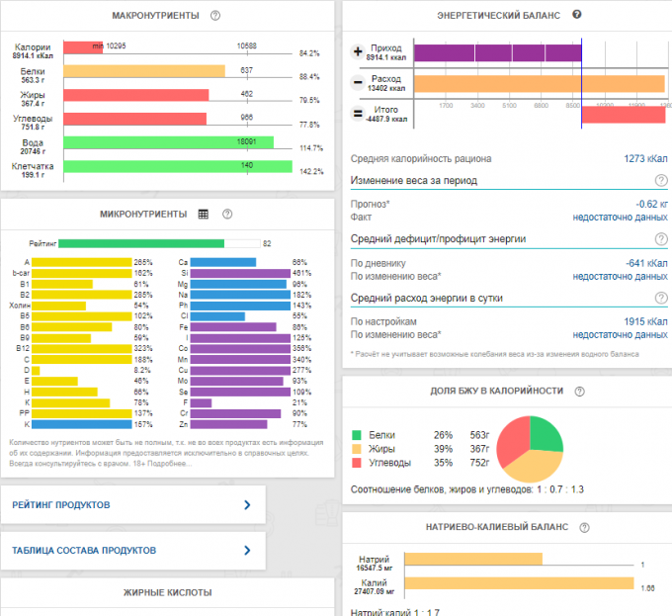Expand the Рейтинг продуктов section

[x=133, y=505]
